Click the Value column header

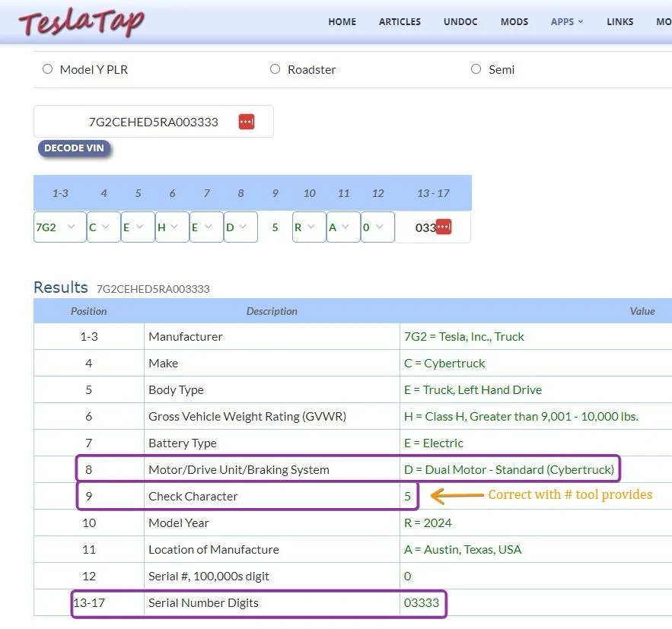pyautogui.click(x=642, y=311)
